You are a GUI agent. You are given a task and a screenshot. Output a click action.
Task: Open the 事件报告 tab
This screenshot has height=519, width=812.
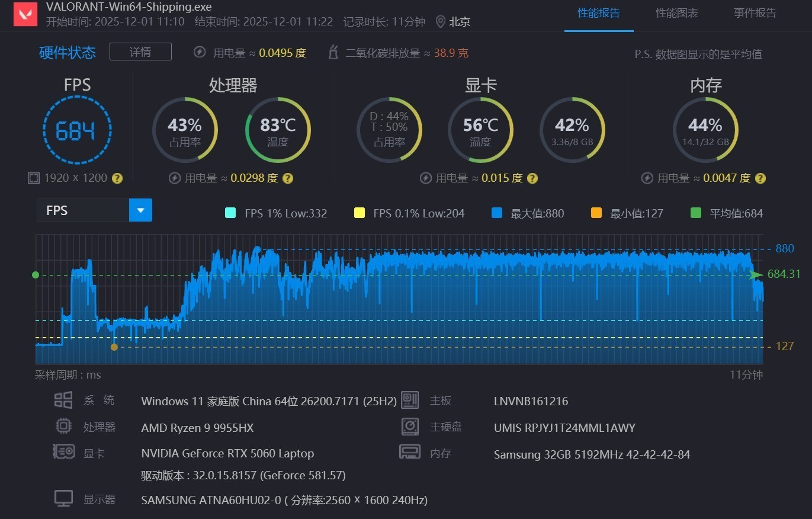[755, 13]
